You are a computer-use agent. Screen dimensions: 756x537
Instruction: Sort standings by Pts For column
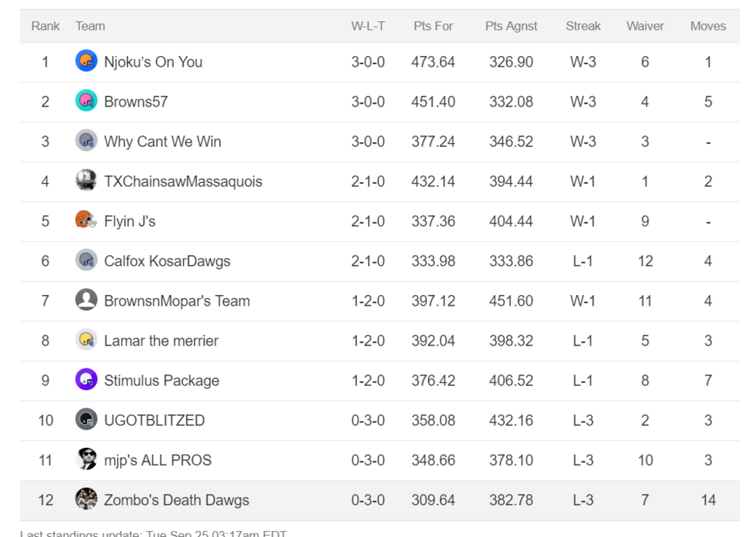(x=433, y=26)
